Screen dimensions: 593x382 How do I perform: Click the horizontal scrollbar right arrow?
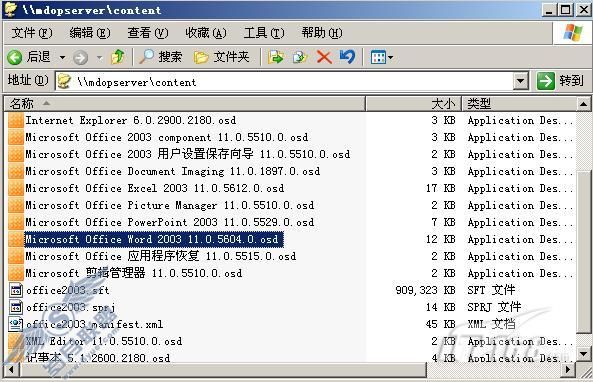pyautogui.click(x=568, y=369)
